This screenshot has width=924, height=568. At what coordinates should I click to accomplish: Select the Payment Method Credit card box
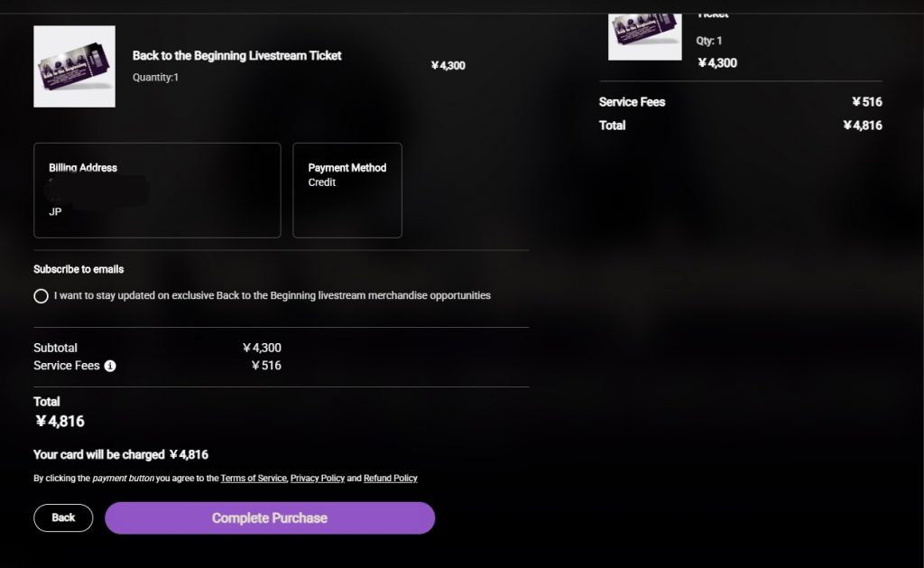(347, 191)
